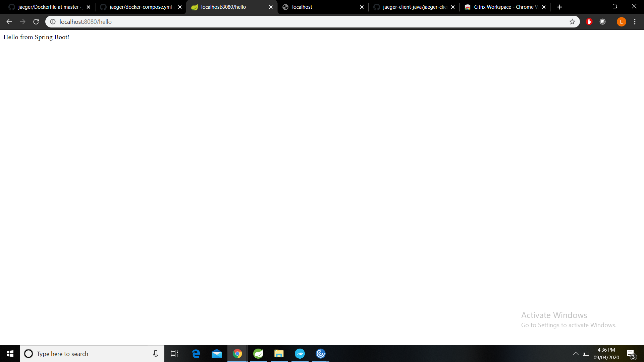Open File Explorer from the taskbar
Viewport: 644px width, 362px height.
[279, 354]
